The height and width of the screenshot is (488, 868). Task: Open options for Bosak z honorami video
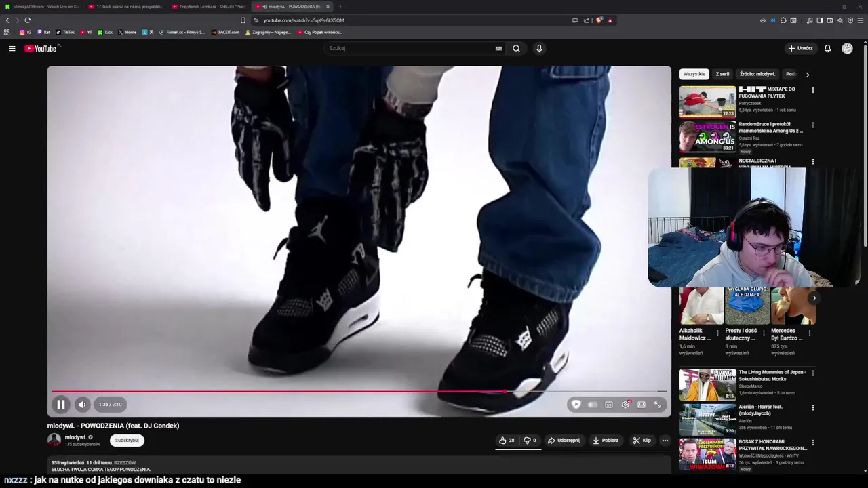(813, 443)
